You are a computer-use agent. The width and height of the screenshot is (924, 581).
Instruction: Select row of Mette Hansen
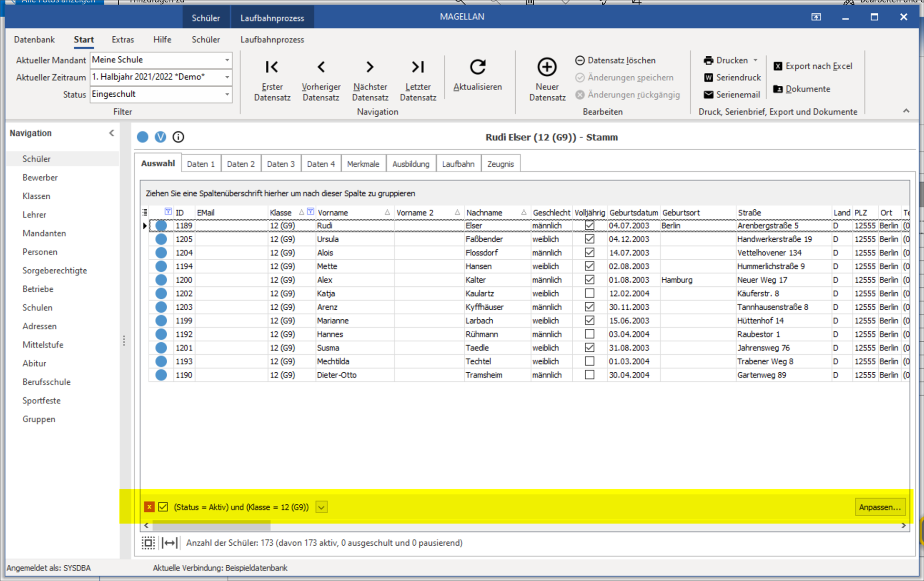pos(529,266)
